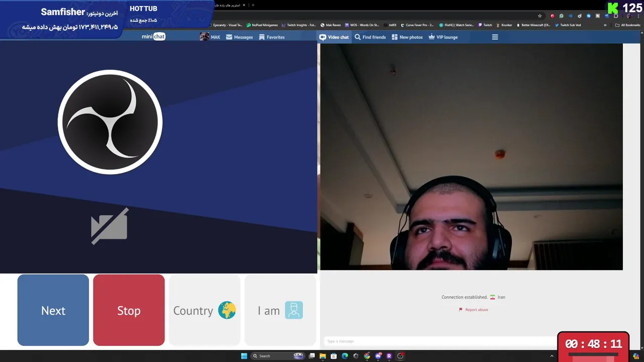The width and height of the screenshot is (644, 362).
Task: Open the purple R app on taskbar
Action: (x=389, y=356)
